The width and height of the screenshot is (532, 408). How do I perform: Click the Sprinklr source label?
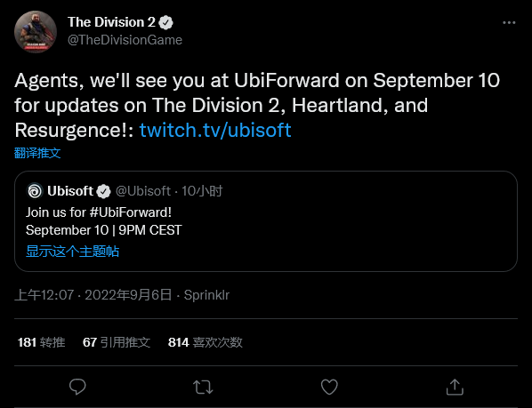pos(206,295)
